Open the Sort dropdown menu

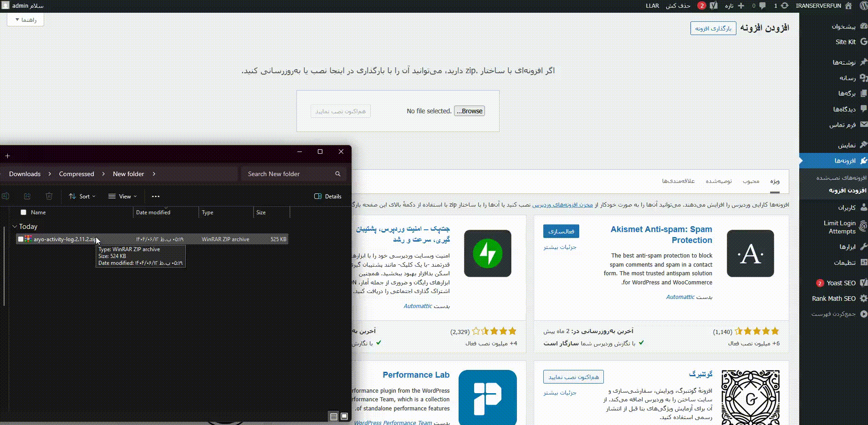82,196
